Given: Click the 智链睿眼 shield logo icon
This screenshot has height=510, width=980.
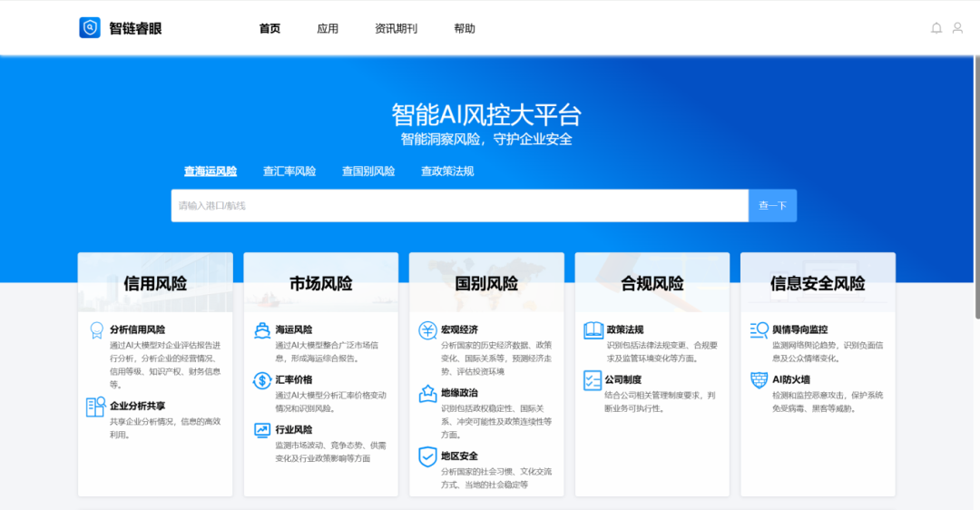Looking at the screenshot, I should [90, 28].
